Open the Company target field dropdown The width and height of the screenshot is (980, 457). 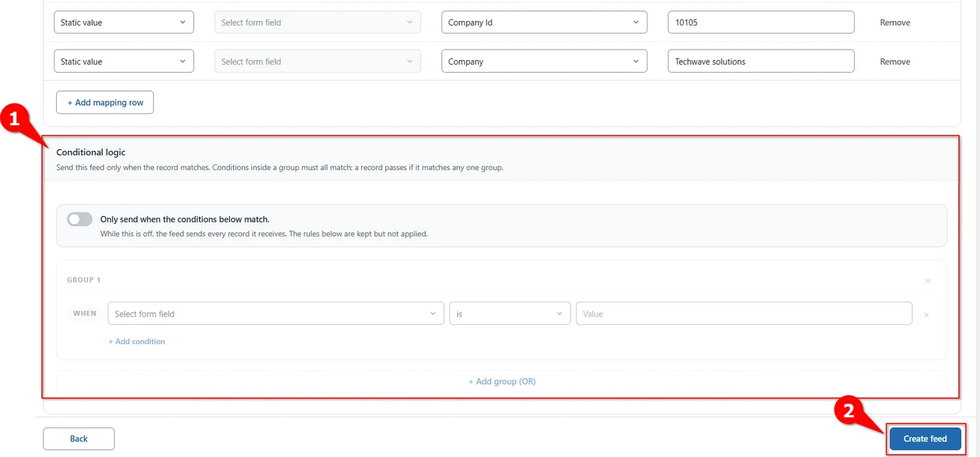(544, 62)
